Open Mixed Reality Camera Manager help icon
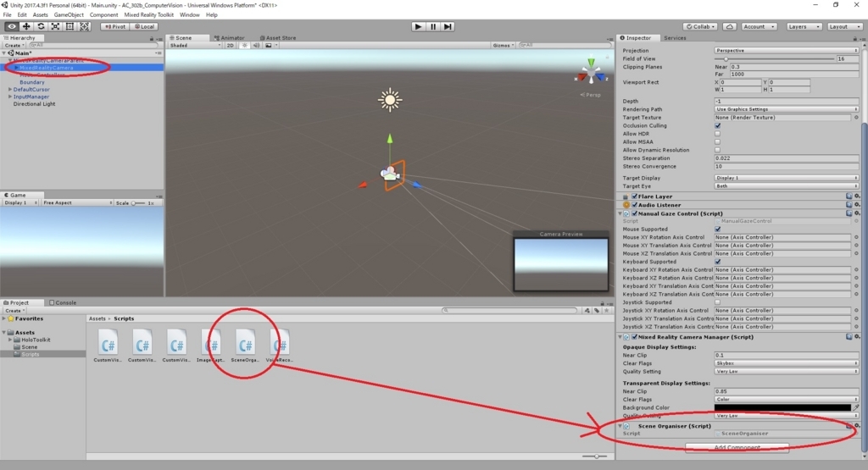Viewport: 868px width, 470px height. pyautogui.click(x=849, y=337)
